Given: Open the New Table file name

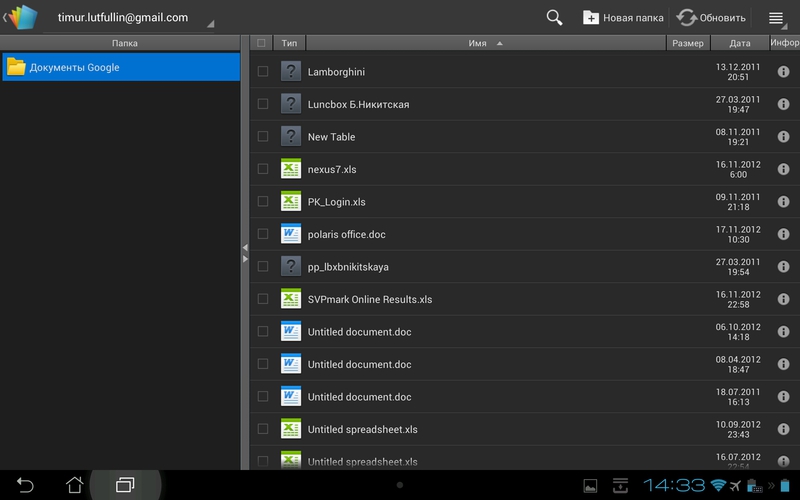Looking at the screenshot, I should pos(331,137).
